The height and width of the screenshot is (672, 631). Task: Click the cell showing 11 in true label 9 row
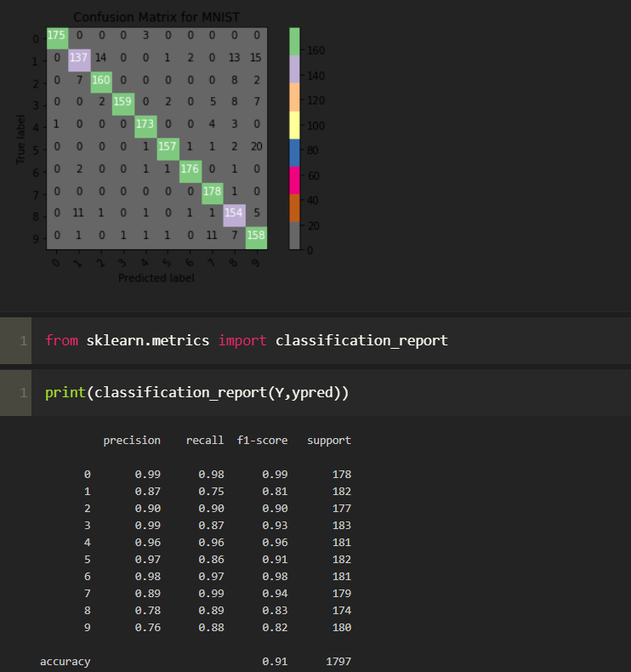click(x=212, y=235)
